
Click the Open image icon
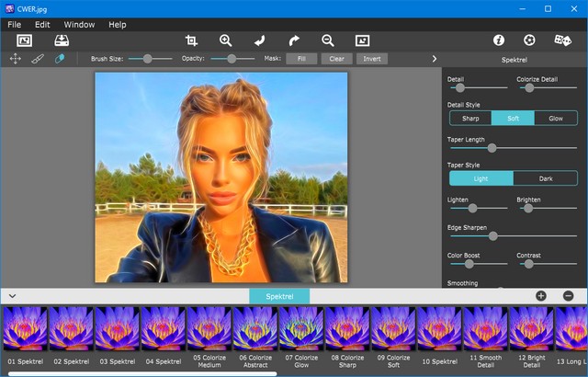click(x=24, y=40)
